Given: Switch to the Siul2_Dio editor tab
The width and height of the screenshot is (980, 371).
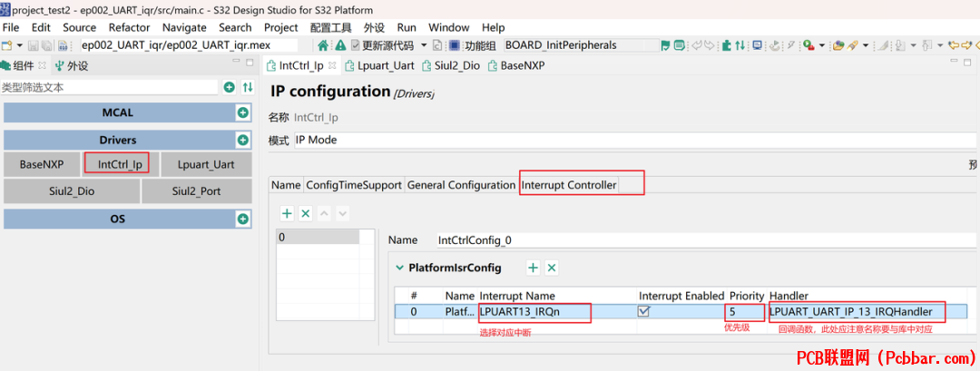Looking at the screenshot, I should coord(451,65).
